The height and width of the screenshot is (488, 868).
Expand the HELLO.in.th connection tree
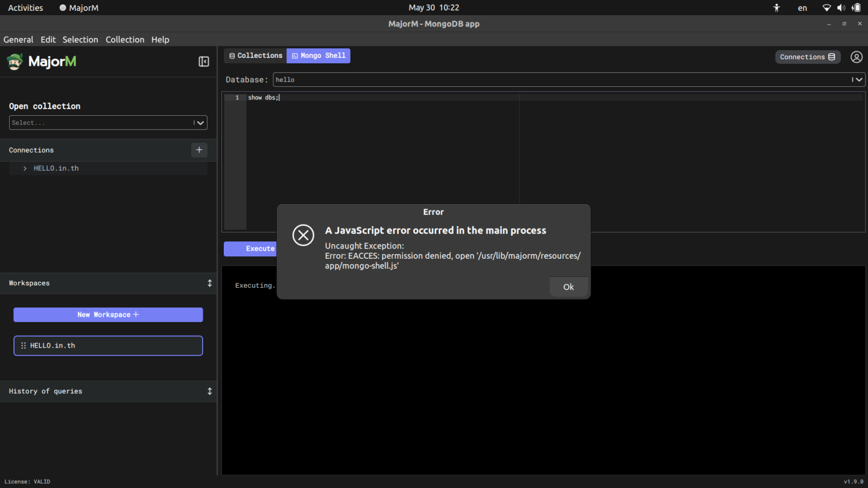tap(25, 168)
